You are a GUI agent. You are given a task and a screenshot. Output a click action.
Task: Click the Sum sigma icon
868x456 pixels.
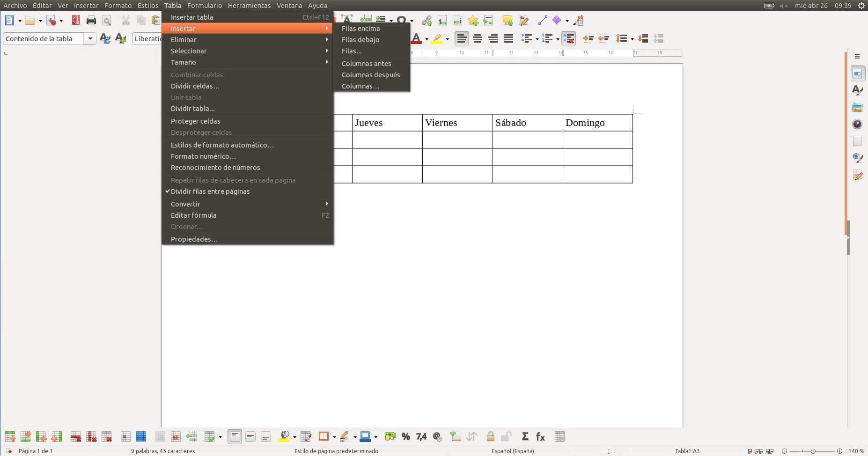click(x=525, y=437)
